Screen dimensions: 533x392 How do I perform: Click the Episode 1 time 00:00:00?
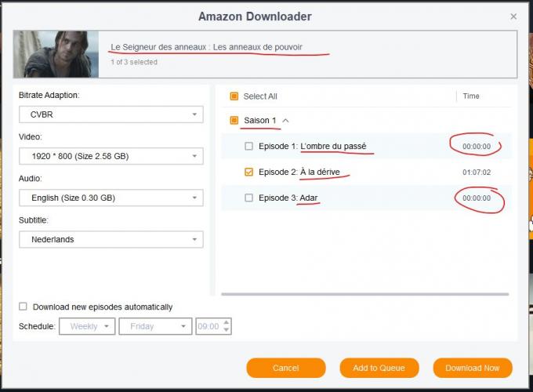(x=477, y=147)
